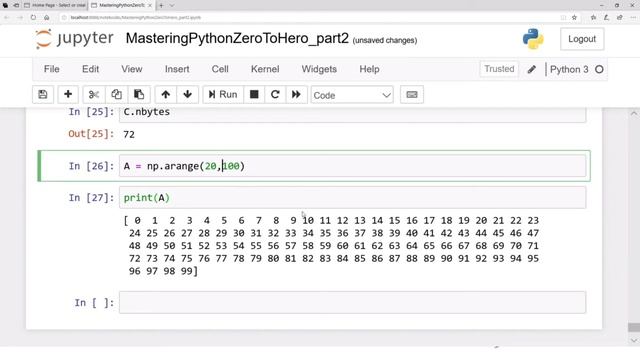The image size is (640, 360).
Task: Close the MasteringPythonZeroTo browser tab
Action: 150,5
